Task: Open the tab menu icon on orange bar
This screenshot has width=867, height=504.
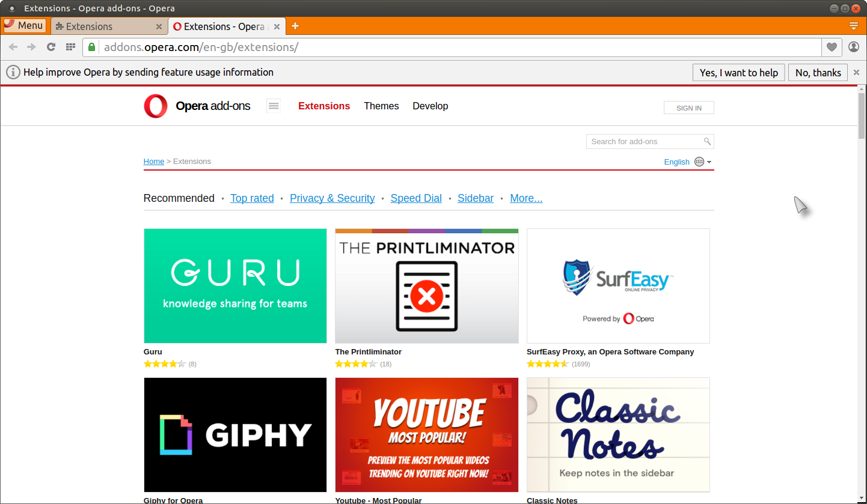Action: tap(853, 26)
